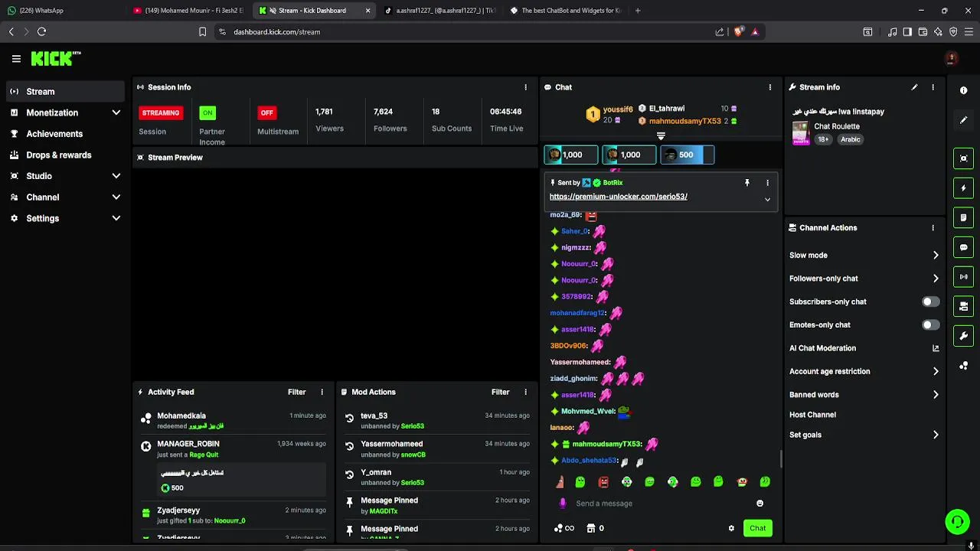Click the screen capture icon in right toolbar
980x551 pixels.
pos(963,158)
